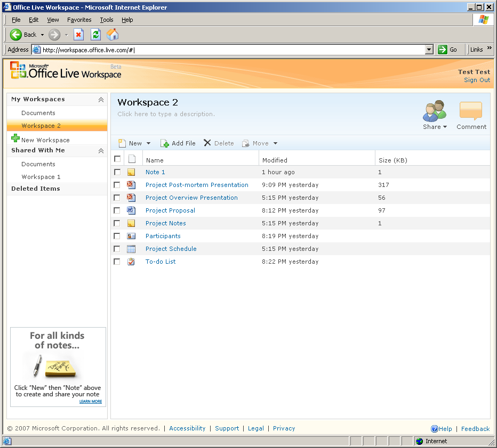Click the address bar URL field

tap(233, 50)
